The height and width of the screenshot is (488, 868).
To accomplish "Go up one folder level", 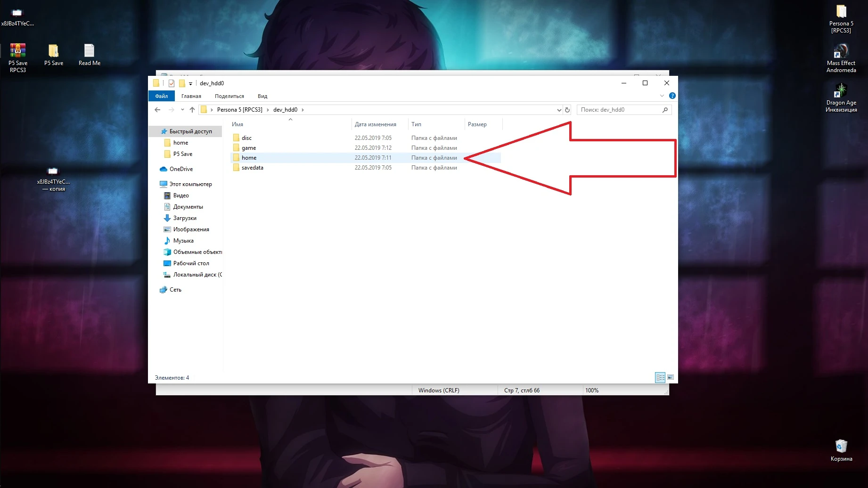I will [192, 110].
